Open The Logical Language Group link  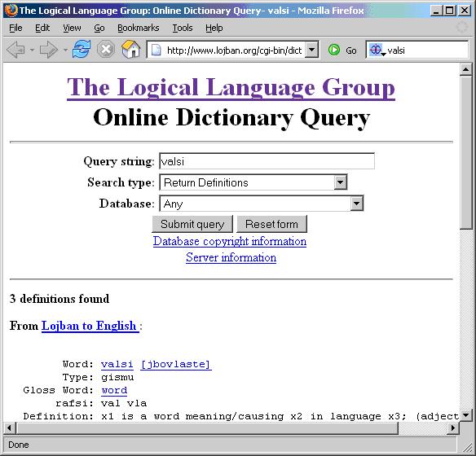tap(231, 87)
